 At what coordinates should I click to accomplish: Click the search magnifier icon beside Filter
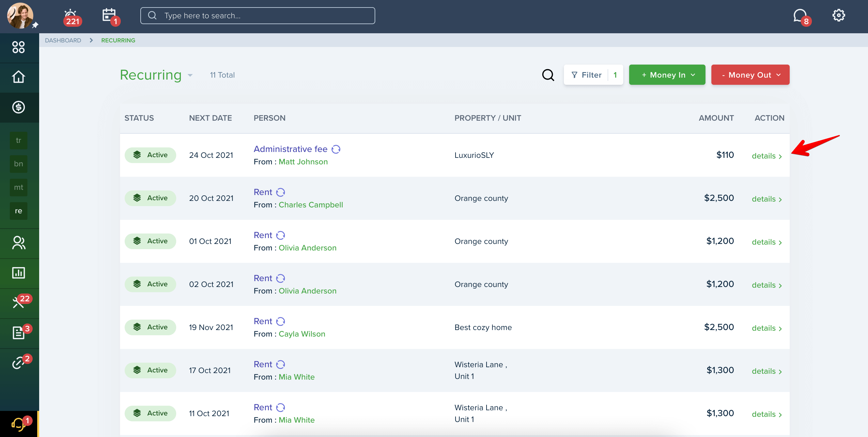click(548, 75)
